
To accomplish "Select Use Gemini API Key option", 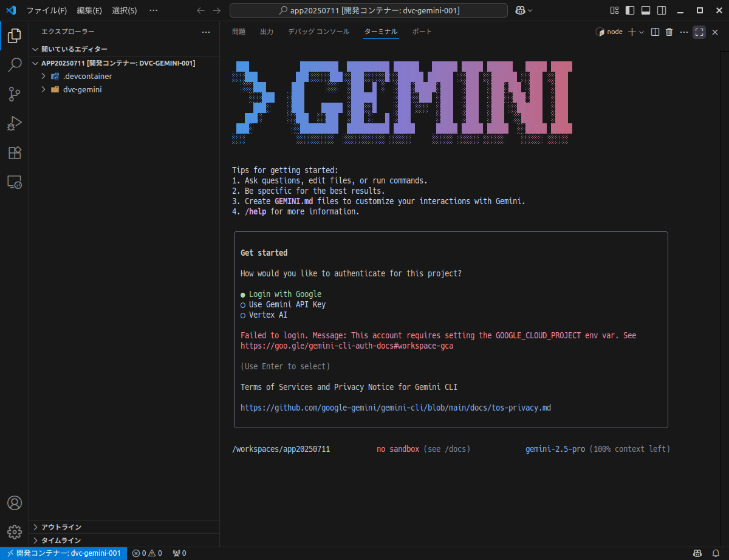I will click(283, 304).
